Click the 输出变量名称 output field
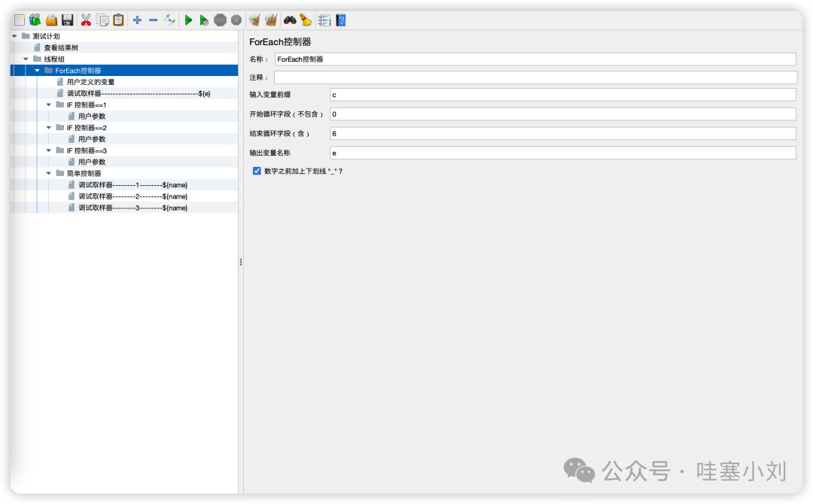813x504 pixels. coord(563,153)
